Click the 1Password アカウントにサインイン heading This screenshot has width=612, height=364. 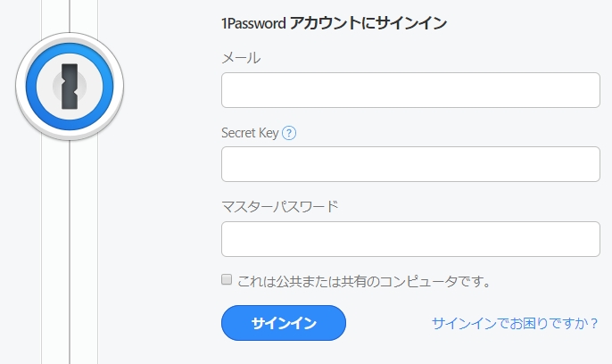(334, 23)
